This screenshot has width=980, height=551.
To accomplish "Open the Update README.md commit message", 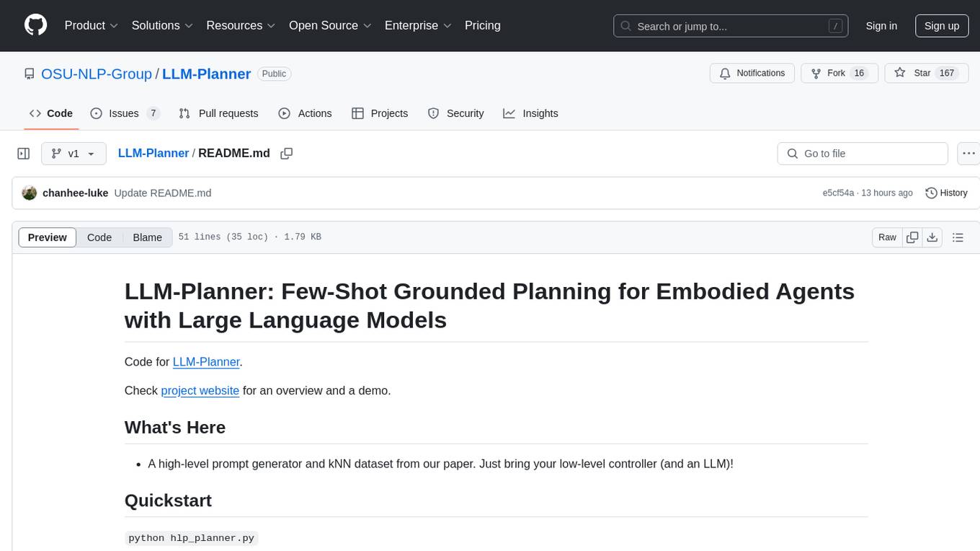I will (163, 193).
